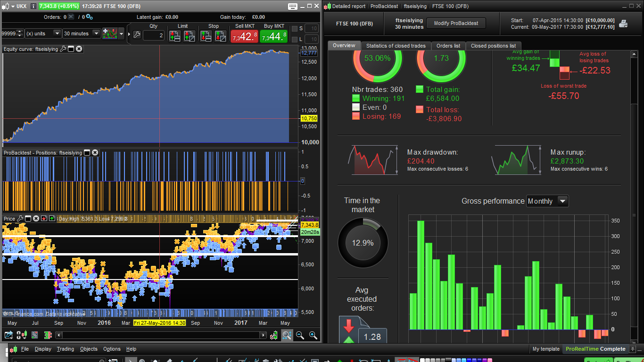Click the zoom out magnifier icon
The image size is (644, 362).
pos(300,335)
